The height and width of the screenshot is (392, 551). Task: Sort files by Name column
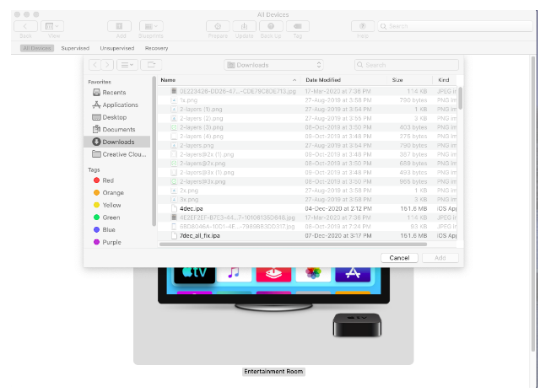coord(230,80)
